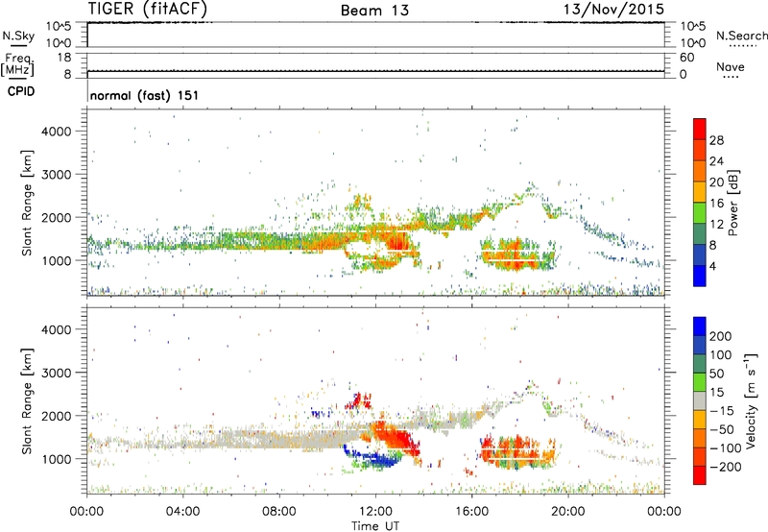Click the blue top of the velocity colorbar
The height and width of the screenshot is (532, 768).
tap(700, 326)
